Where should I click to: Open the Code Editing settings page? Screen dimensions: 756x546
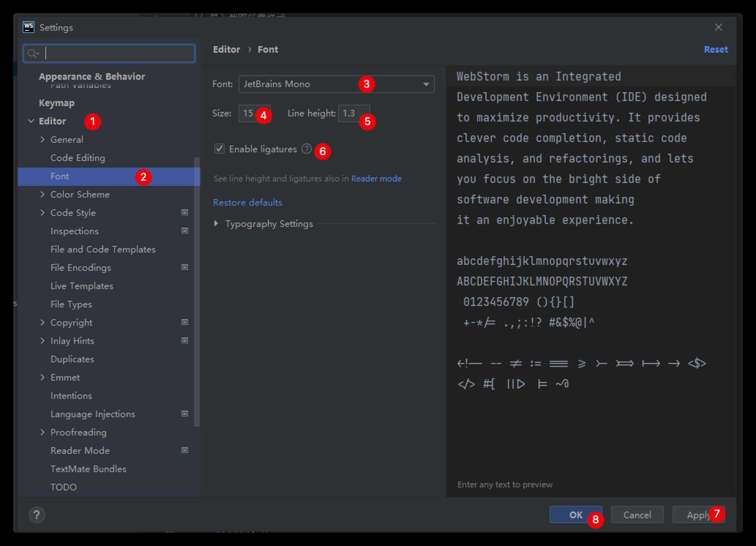pyautogui.click(x=78, y=158)
